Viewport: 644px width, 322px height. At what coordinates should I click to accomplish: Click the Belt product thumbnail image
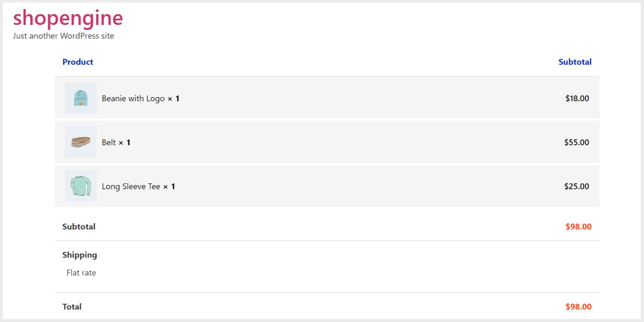[x=81, y=142]
